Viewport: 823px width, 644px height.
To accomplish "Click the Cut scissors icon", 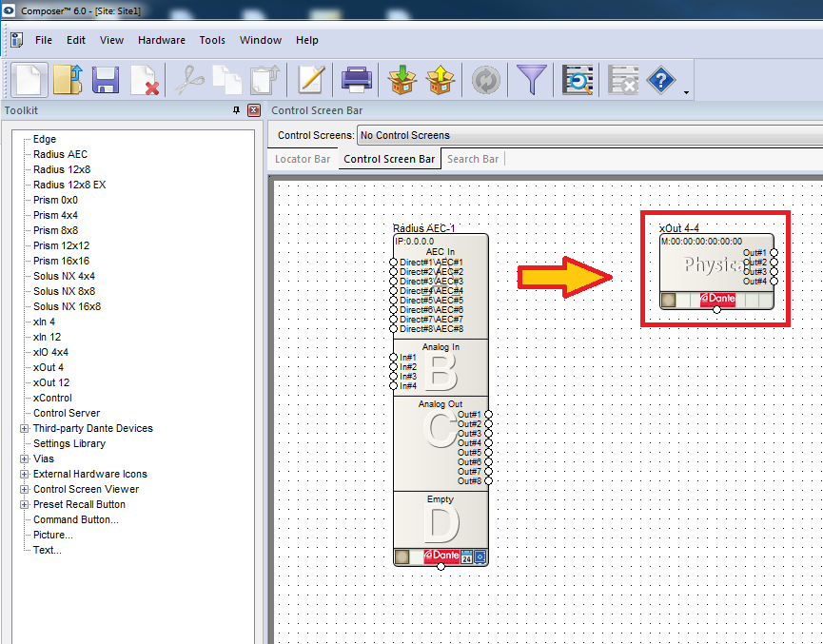I will (189, 80).
